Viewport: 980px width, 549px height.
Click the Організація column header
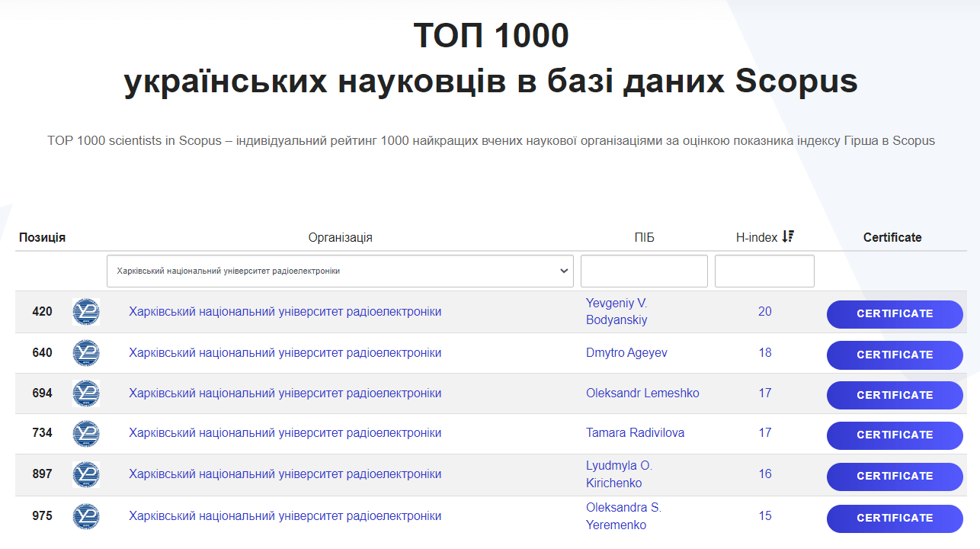pyautogui.click(x=340, y=237)
